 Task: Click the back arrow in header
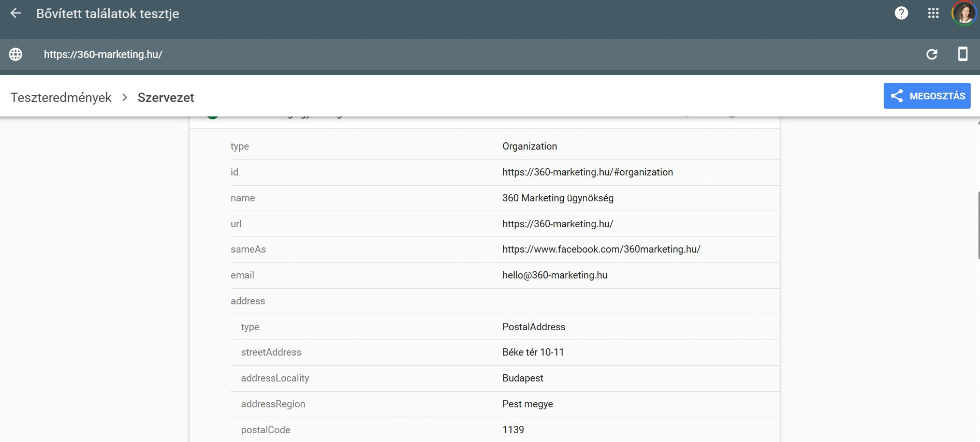[x=16, y=13]
